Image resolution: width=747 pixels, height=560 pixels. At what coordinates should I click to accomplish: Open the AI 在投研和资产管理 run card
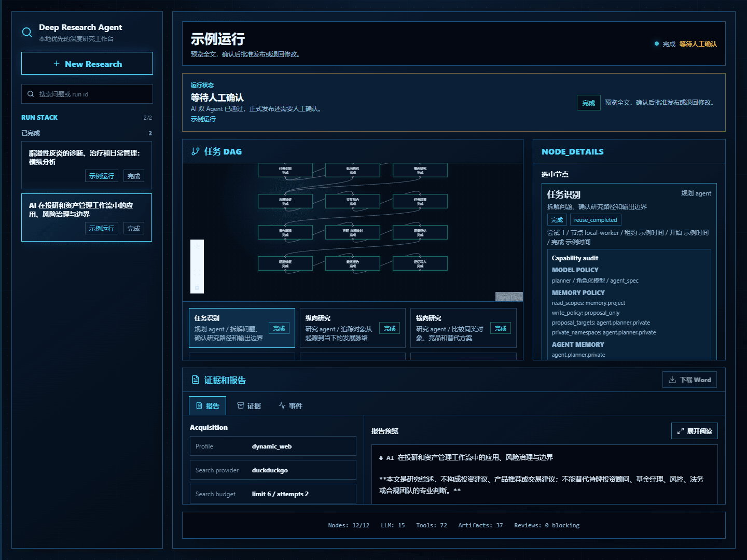click(87, 217)
